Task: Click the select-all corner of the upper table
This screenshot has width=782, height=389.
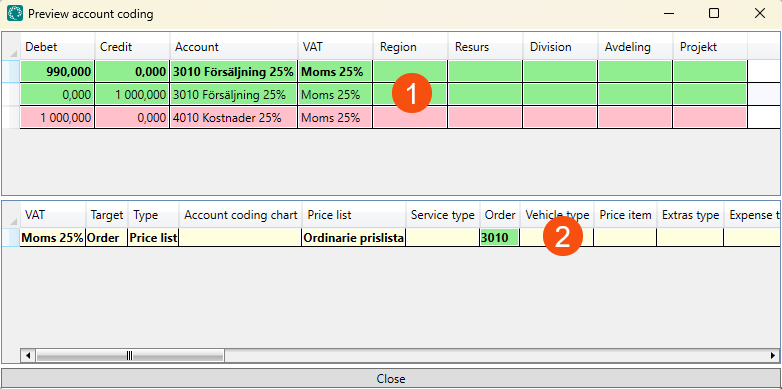Action: (11, 47)
